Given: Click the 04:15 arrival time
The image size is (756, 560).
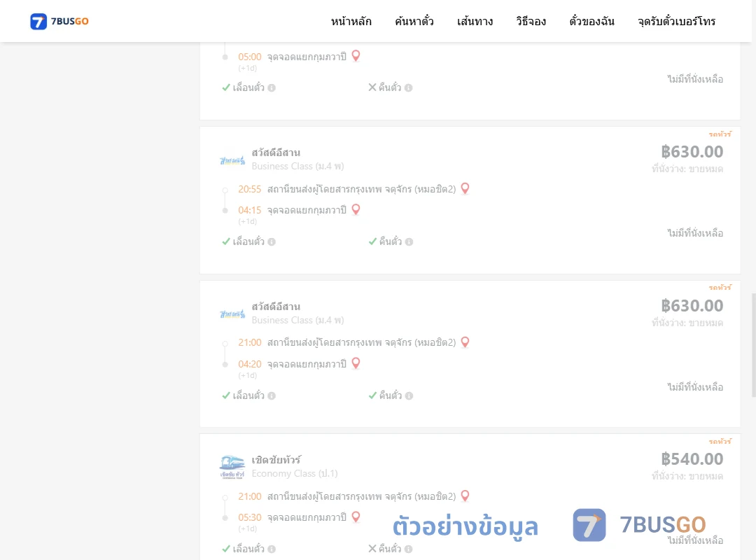Looking at the screenshot, I should 250,210.
